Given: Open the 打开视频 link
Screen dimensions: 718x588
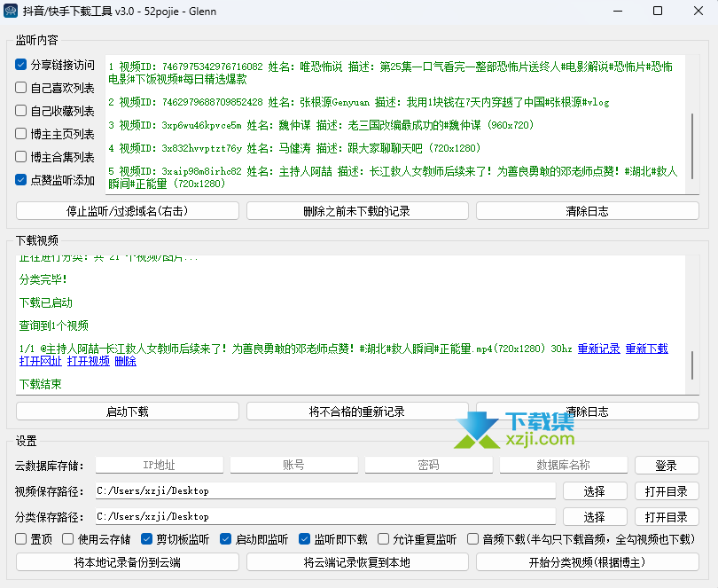Looking at the screenshot, I should 89,361.
